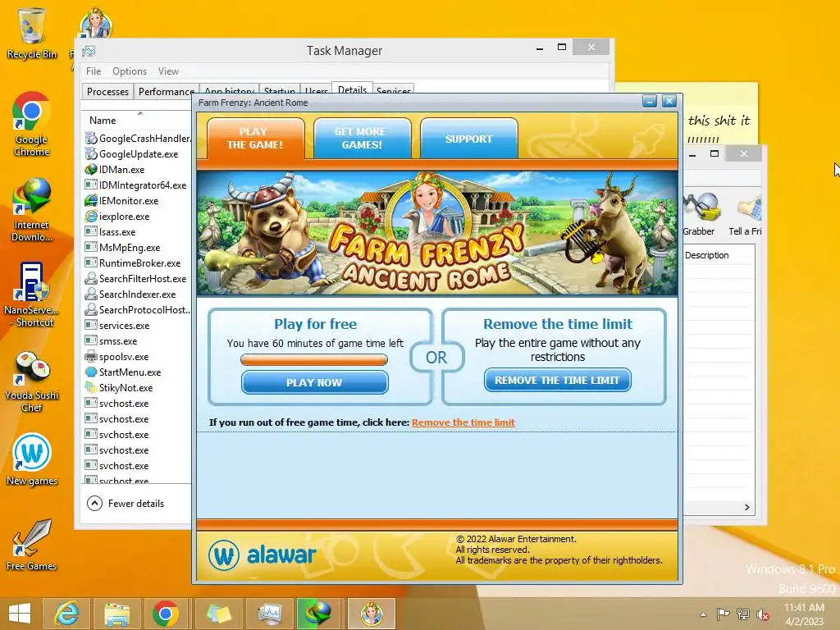Switch to Chrome on taskbar
840x630 pixels.
point(166,614)
